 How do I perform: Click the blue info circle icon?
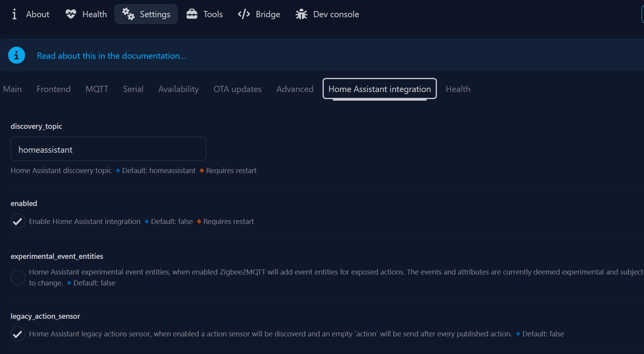(16, 55)
